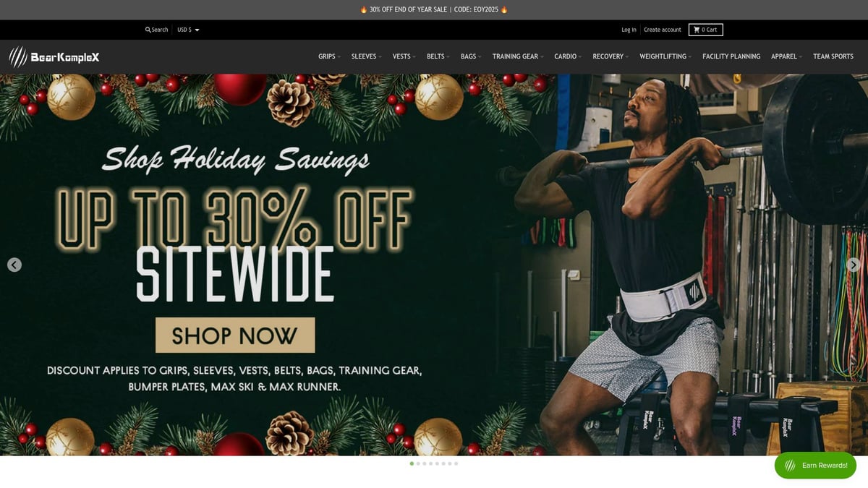Click the Create account link
The width and height of the screenshot is (868, 488).
(663, 30)
